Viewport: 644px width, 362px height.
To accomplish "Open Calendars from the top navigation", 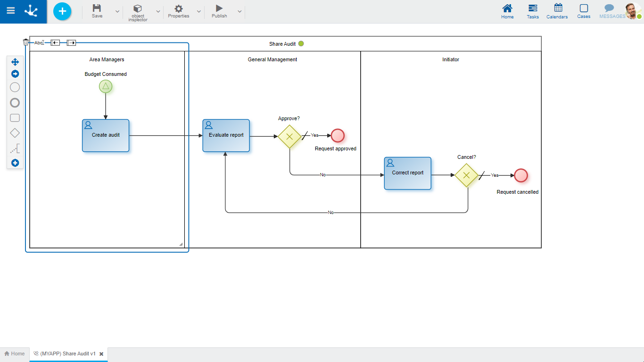I will click(557, 11).
